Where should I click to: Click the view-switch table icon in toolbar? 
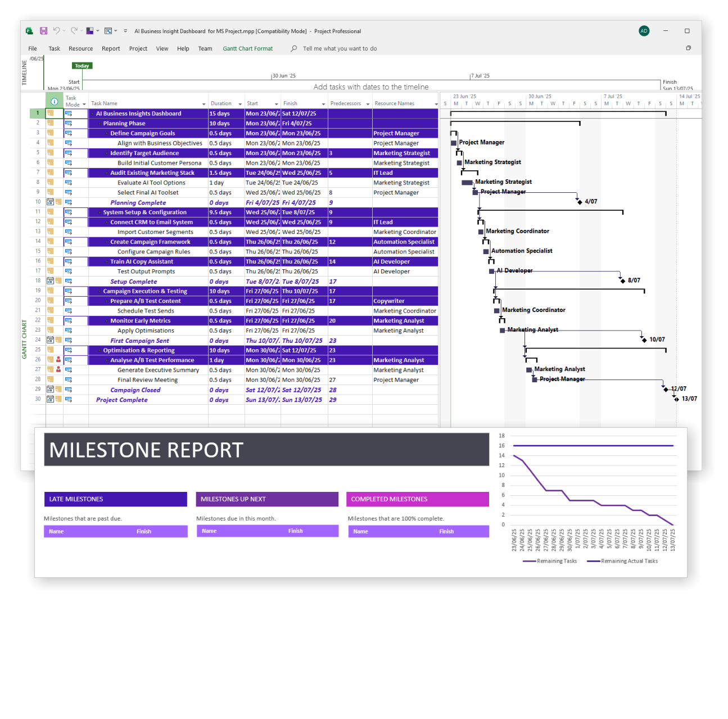coord(108,31)
